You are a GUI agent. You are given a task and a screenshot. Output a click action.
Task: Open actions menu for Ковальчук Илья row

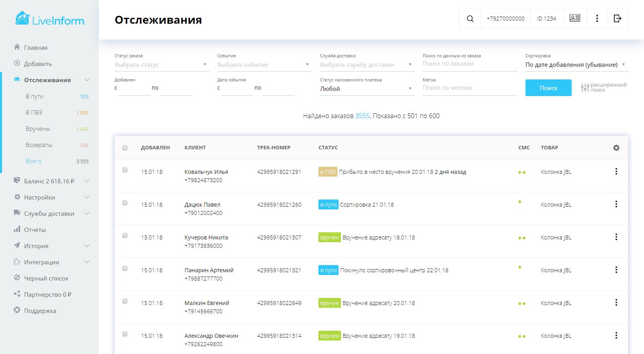click(x=616, y=171)
